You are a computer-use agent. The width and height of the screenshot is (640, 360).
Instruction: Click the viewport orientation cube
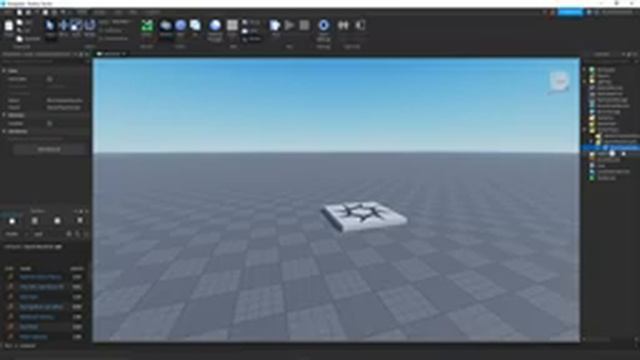pyautogui.click(x=560, y=82)
